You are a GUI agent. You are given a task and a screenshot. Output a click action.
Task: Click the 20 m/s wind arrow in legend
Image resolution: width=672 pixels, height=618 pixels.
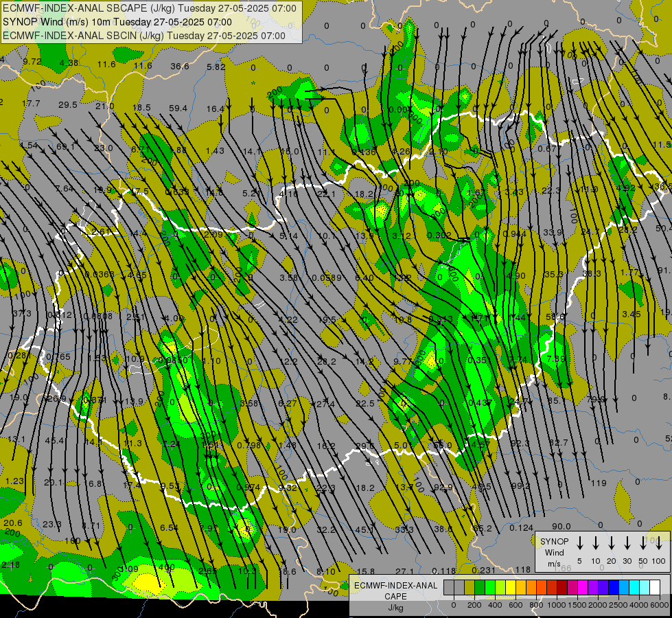point(611,543)
